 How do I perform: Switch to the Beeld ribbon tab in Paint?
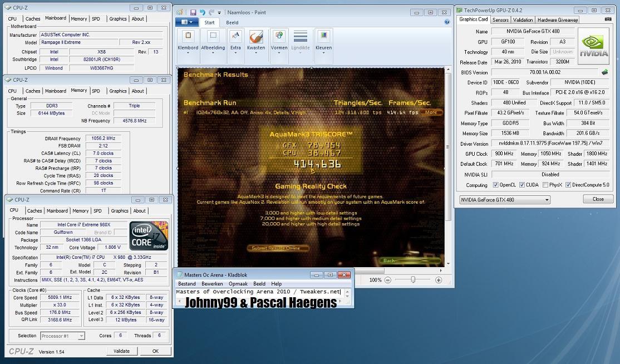(x=232, y=22)
